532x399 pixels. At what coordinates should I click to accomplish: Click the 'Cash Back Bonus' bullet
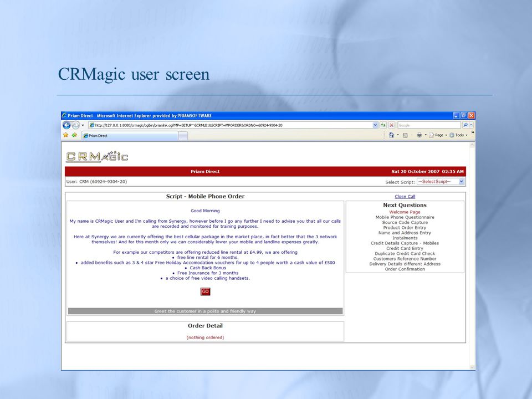(x=208, y=268)
